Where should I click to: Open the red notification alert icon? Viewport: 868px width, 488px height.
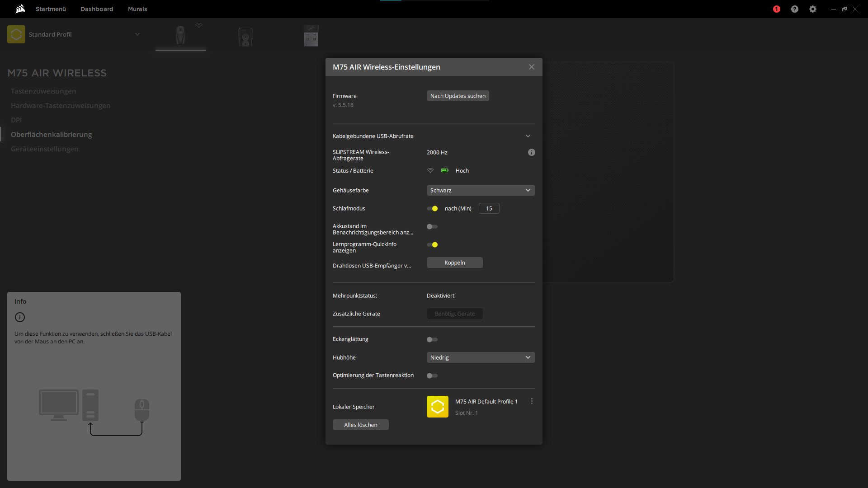tap(777, 9)
